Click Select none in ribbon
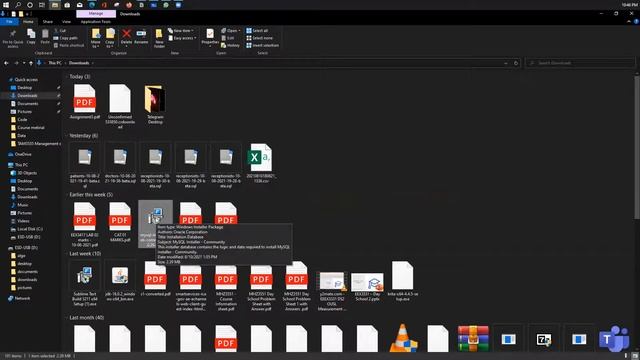This screenshot has width=640, height=360. click(259, 38)
